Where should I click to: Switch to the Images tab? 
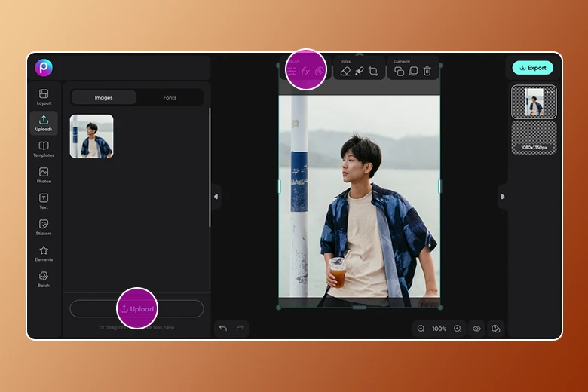pyautogui.click(x=103, y=97)
